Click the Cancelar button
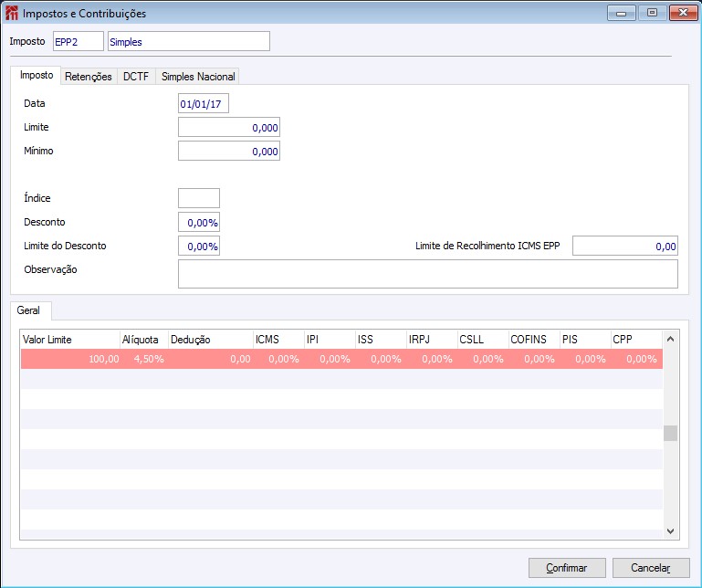This screenshot has height=588, width=702. pyautogui.click(x=651, y=568)
